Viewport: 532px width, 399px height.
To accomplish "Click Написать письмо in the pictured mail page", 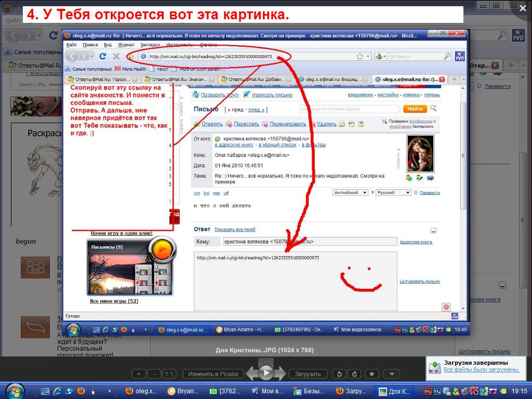I will 272,95.
